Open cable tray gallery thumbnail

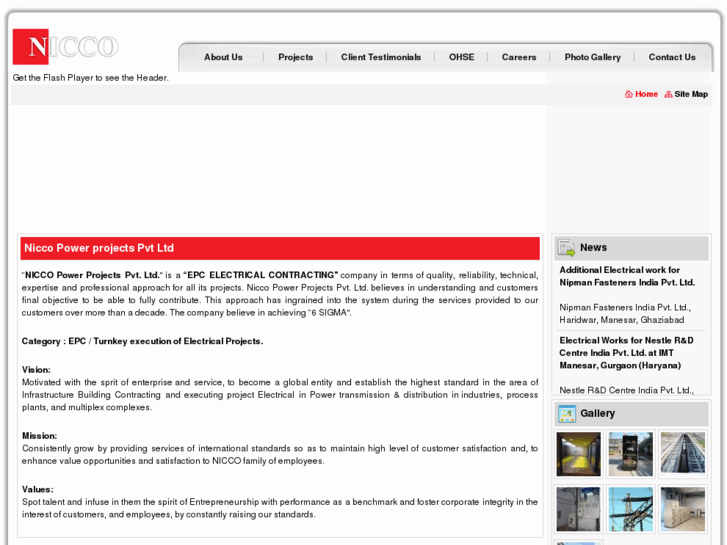pos(682,454)
